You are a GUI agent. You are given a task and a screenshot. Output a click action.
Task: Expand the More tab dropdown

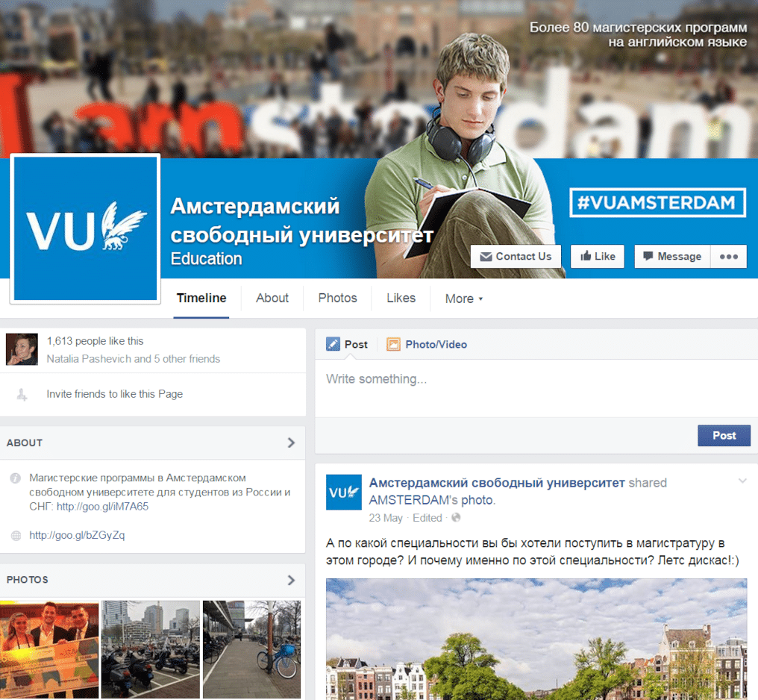(463, 299)
